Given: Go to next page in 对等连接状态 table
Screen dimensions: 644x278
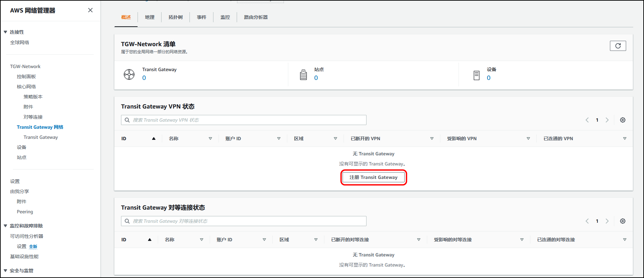Looking at the screenshot, I should [x=607, y=221].
